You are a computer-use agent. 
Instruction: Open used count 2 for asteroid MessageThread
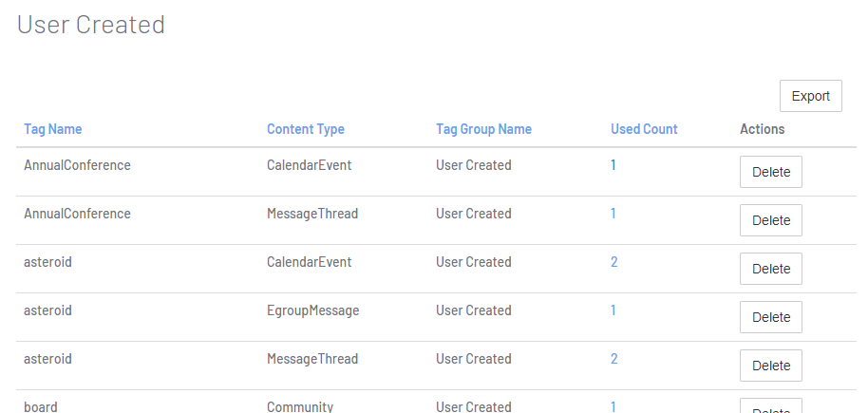613,359
